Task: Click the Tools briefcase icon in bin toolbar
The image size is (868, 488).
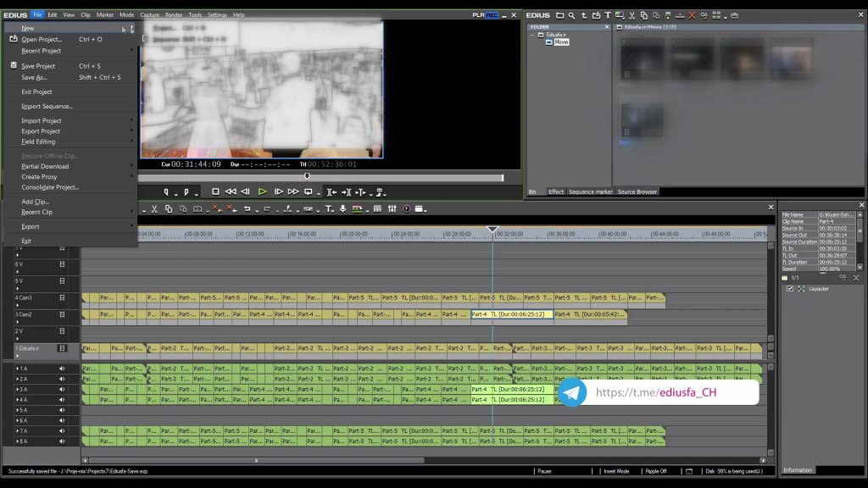Action: [735, 15]
